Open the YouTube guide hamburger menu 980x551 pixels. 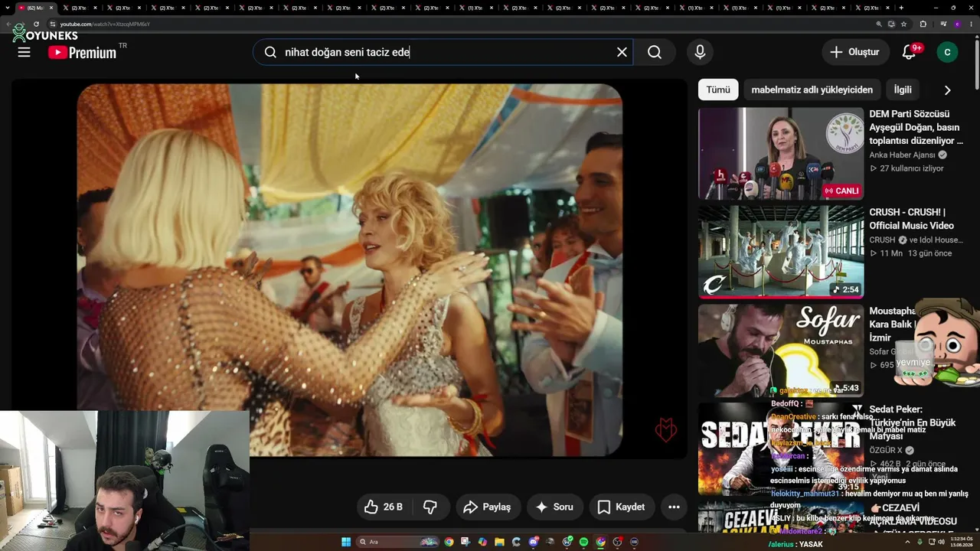pos(24,52)
